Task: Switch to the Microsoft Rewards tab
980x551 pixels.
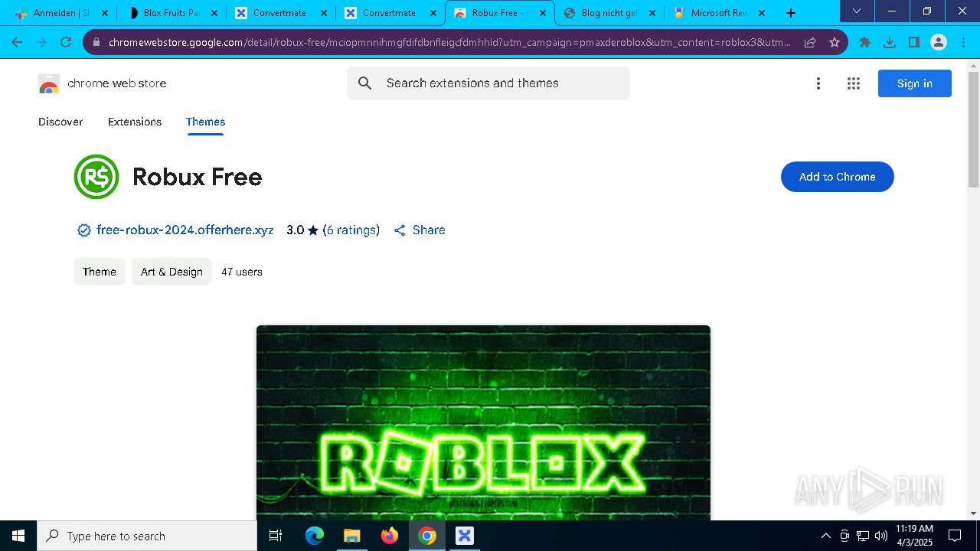Action: [718, 13]
